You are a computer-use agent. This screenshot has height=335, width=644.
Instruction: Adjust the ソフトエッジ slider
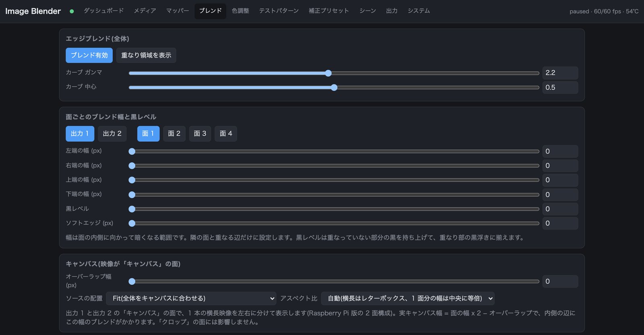(x=334, y=223)
